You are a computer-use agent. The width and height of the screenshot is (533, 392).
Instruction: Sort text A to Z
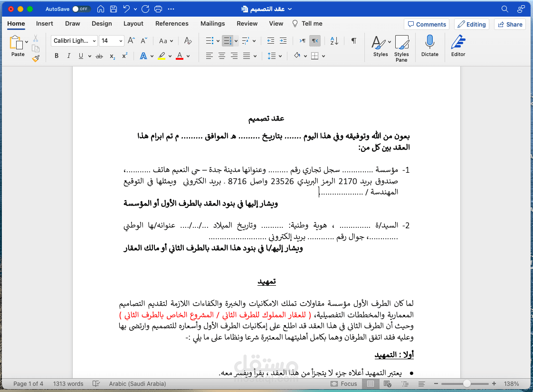click(334, 41)
